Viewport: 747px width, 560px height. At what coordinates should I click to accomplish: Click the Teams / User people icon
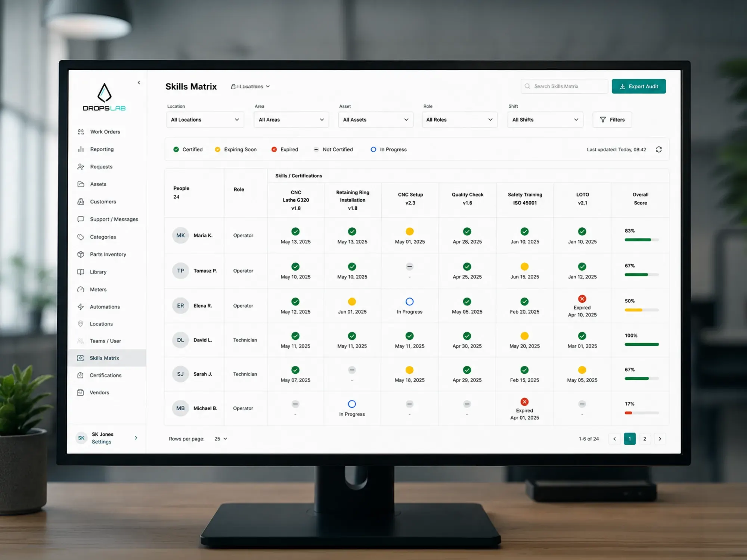point(80,341)
